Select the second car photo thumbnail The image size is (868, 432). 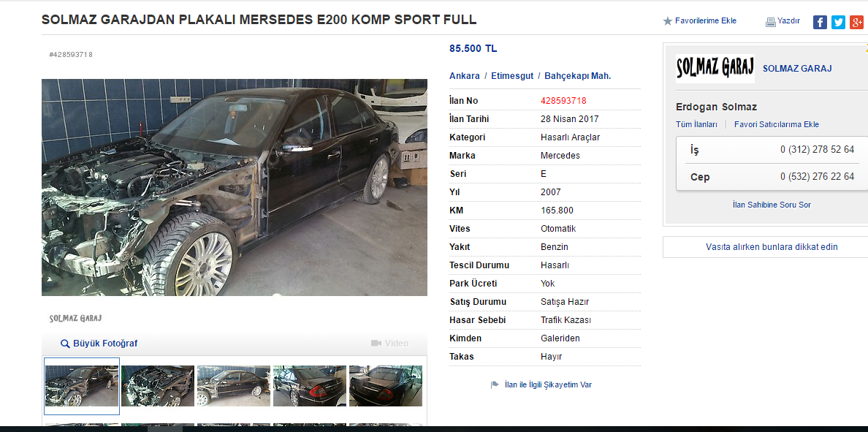[x=158, y=386]
